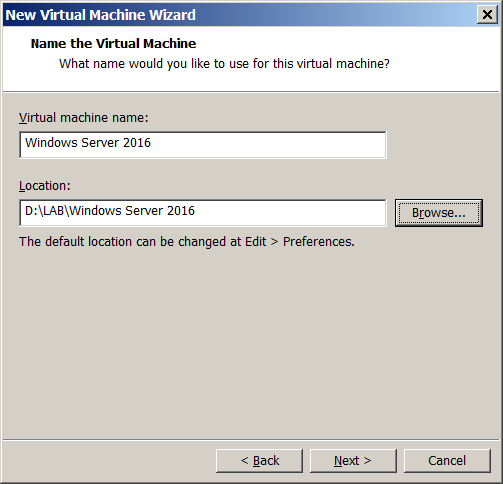Cancel the New Virtual Machine Wizard
503x484 pixels.
coord(447,461)
